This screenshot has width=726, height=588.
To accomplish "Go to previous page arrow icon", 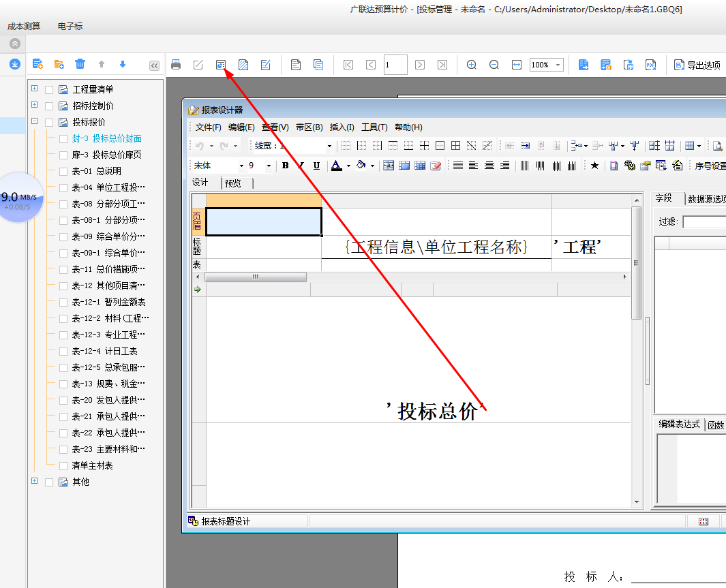I will coord(371,65).
